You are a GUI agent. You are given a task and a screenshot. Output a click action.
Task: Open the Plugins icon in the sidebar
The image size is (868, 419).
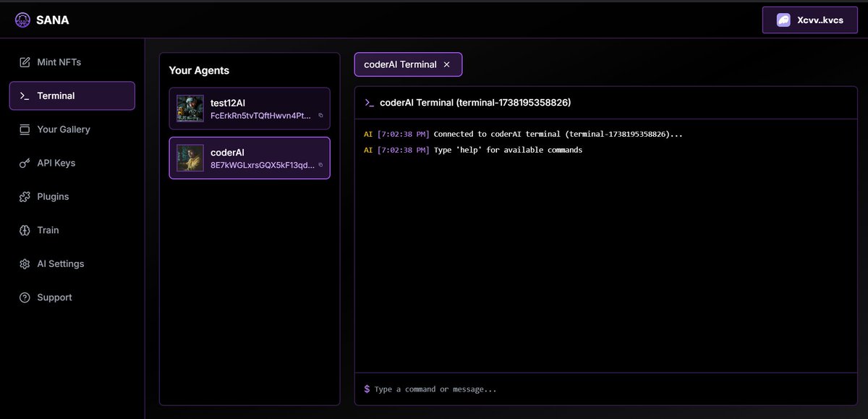(24, 196)
